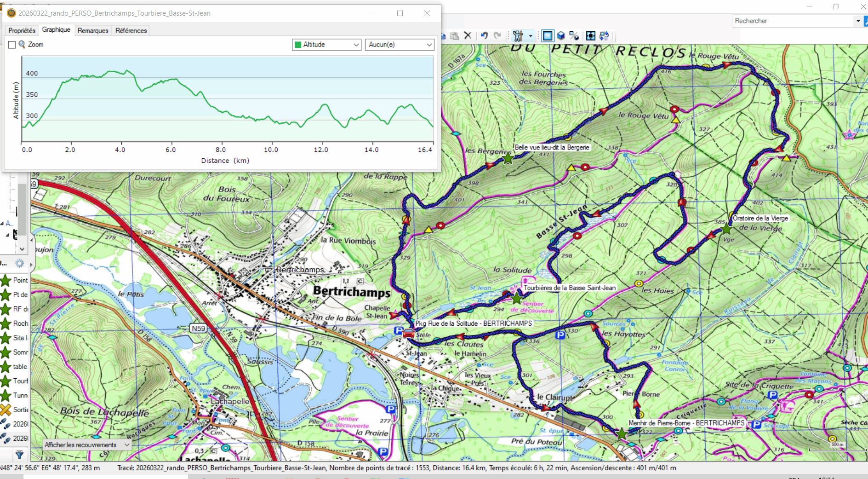Open the activity profile dropdown arrow
868x479 pixels.
pos(531,36)
